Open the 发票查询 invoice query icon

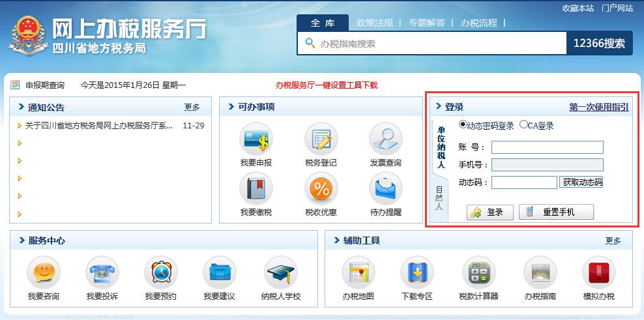(x=386, y=139)
